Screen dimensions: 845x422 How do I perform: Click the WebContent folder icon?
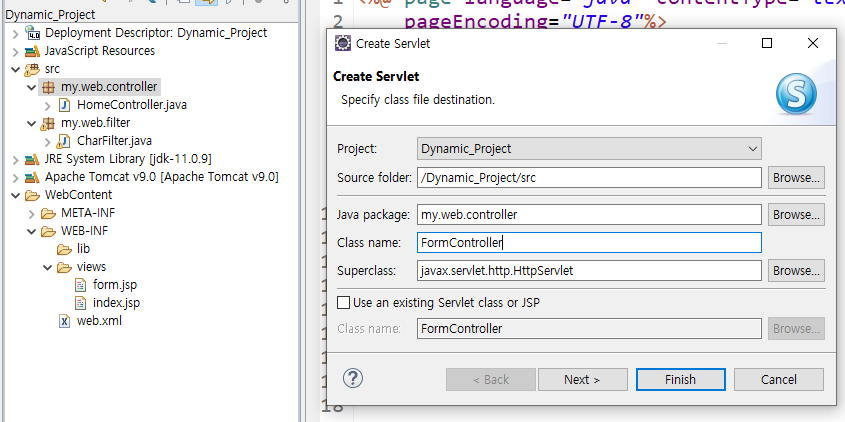32,195
